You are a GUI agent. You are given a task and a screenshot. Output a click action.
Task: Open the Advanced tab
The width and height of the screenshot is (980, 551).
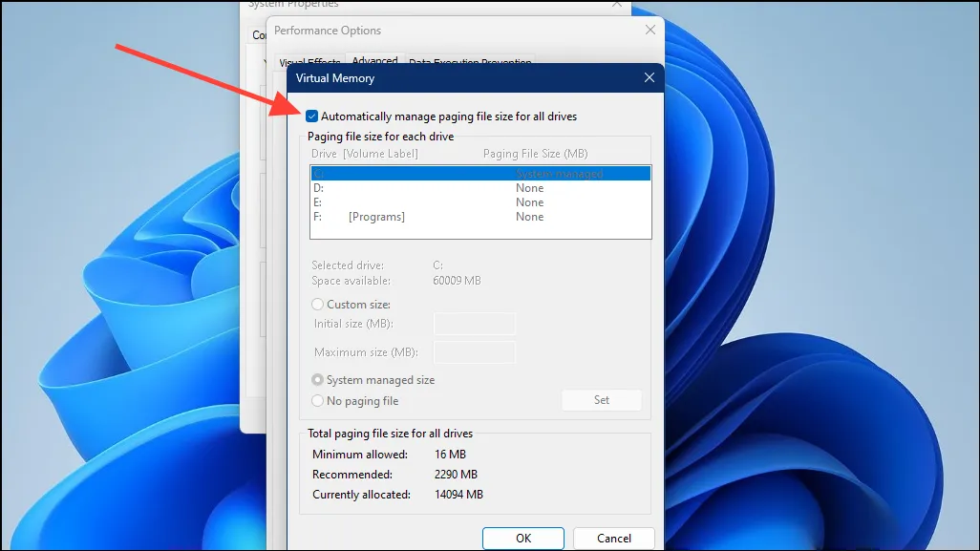374,60
